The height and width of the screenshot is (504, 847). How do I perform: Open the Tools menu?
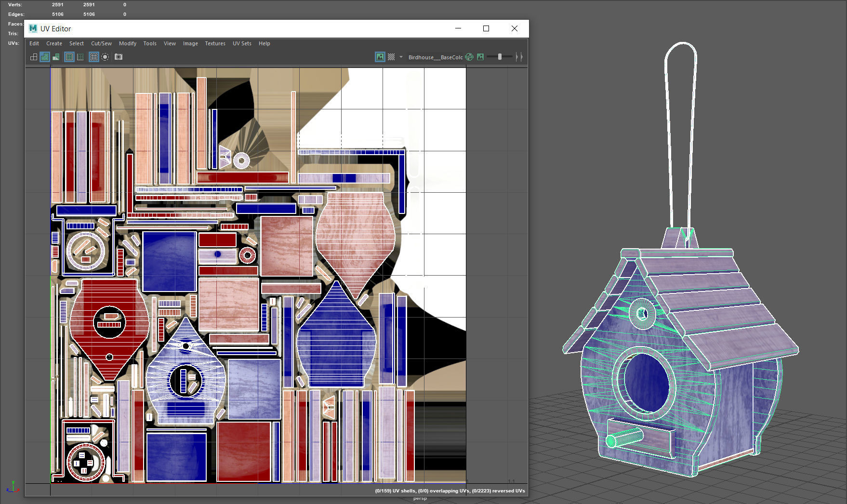150,43
